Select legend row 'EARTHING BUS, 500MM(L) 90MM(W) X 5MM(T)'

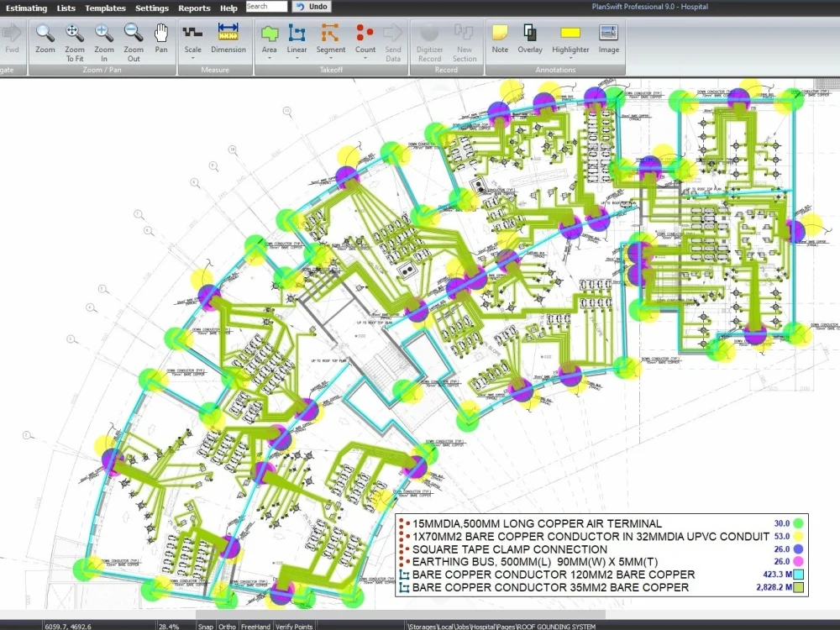[535, 562]
